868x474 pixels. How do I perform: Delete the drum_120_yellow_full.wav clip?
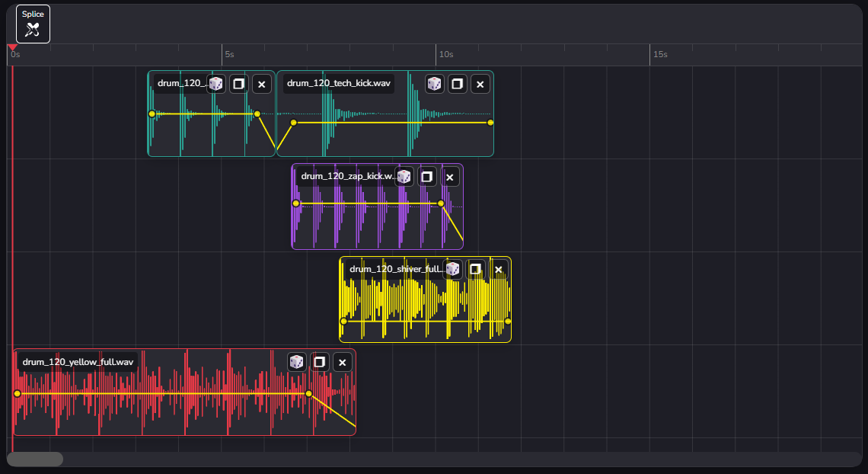pos(343,362)
